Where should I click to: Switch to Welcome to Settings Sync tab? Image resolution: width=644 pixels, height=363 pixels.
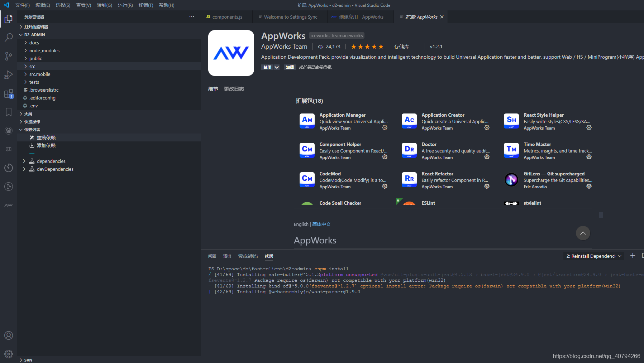coord(290,17)
